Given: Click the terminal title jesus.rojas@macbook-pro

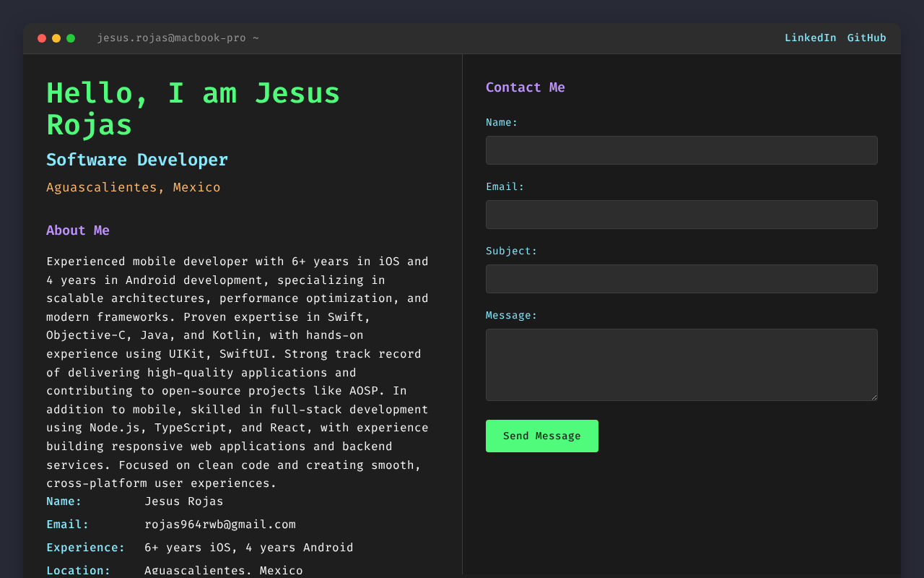Looking at the screenshot, I should tap(178, 38).
